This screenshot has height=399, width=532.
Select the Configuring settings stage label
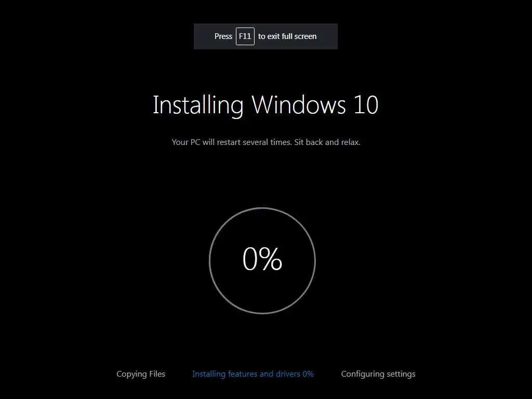(378, 374)
